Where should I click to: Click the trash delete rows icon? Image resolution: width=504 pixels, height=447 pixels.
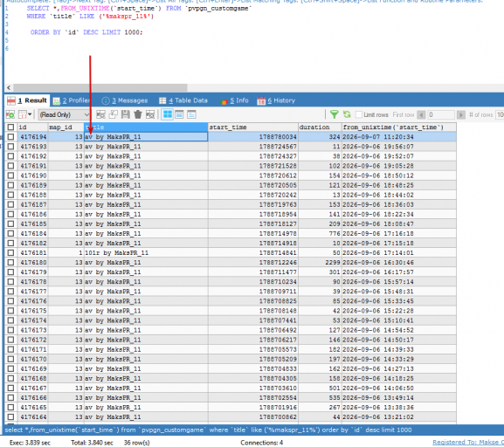(x=138, y=114)
